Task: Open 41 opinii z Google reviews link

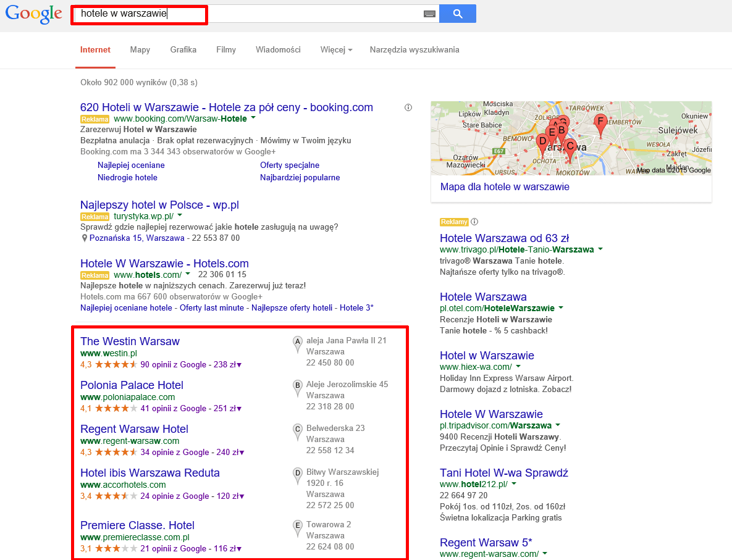Action: (x=173, y=408)
